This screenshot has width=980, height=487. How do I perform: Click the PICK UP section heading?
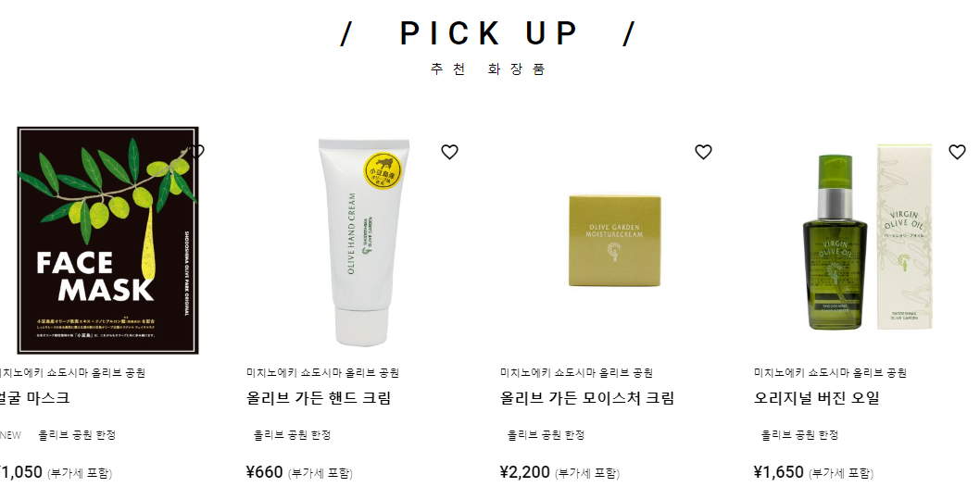click(488, 33)
